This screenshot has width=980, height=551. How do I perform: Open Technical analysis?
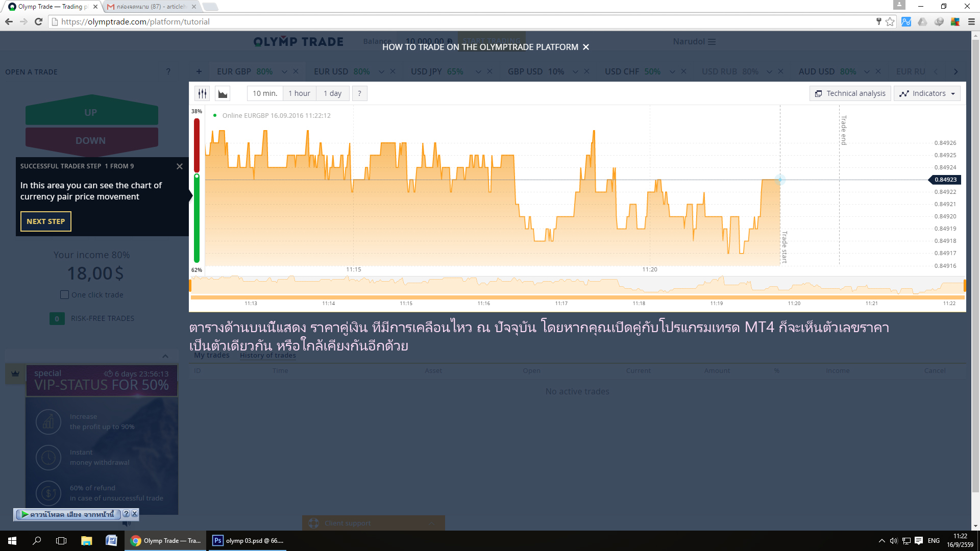pyautogui.click(x=850, y=93)
